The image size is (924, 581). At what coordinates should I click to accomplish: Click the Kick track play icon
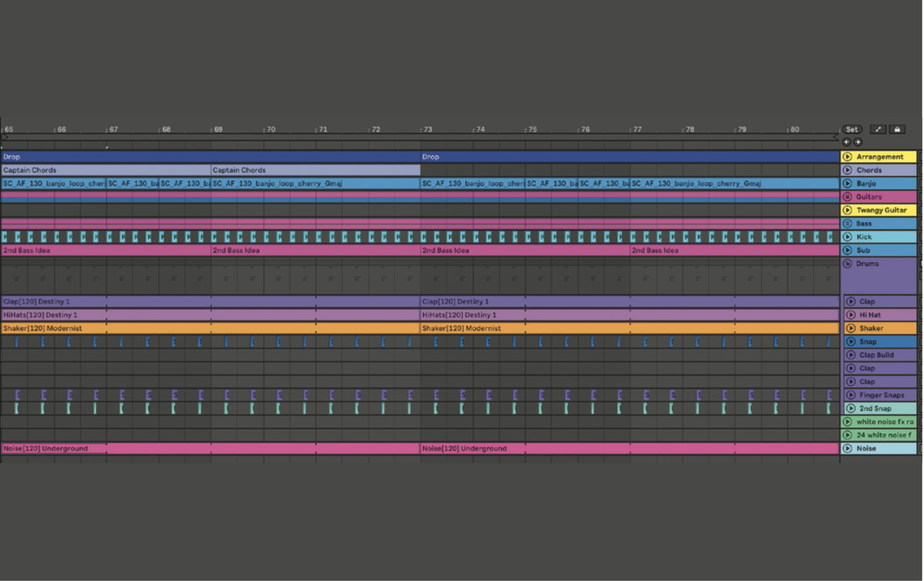(x=847, y=236)
